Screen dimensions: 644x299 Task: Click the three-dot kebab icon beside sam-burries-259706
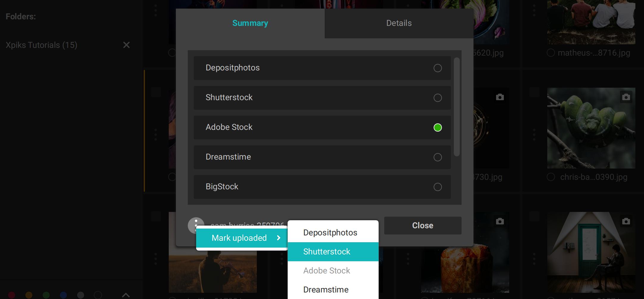tap(196, 225)
